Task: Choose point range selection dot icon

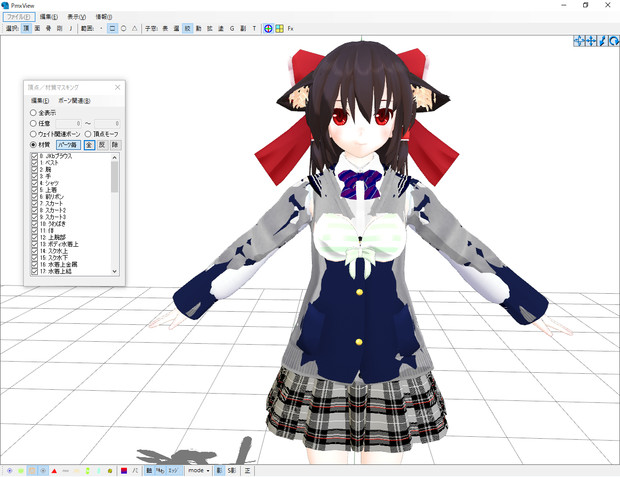Action: [x=101, y=28]
